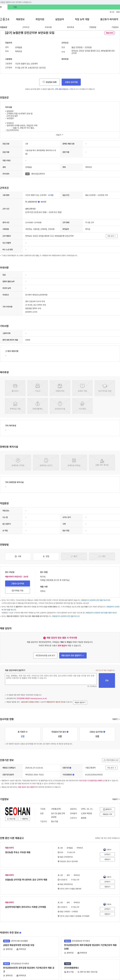This screenshot has width=120, height=980.
Task: Switch to the 우대사항 tab
Action: [x=48, y=27]
